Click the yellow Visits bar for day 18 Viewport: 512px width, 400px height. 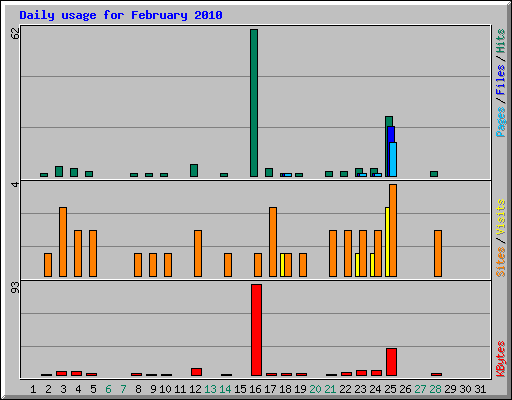click(282, 265)
